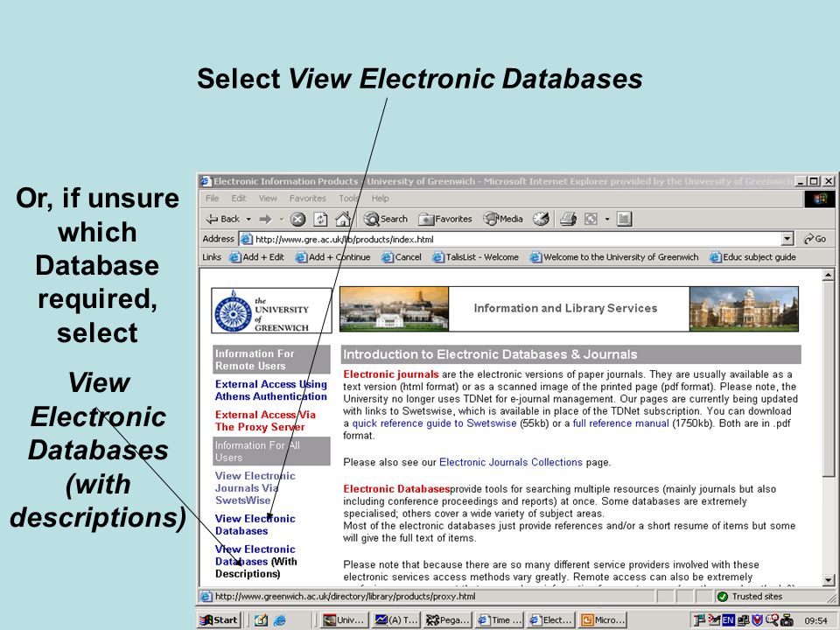The width and height of the screenshot is (840, 630).
Task: Click the document icon at toolbar end
Action: click(x=624, y=219)
